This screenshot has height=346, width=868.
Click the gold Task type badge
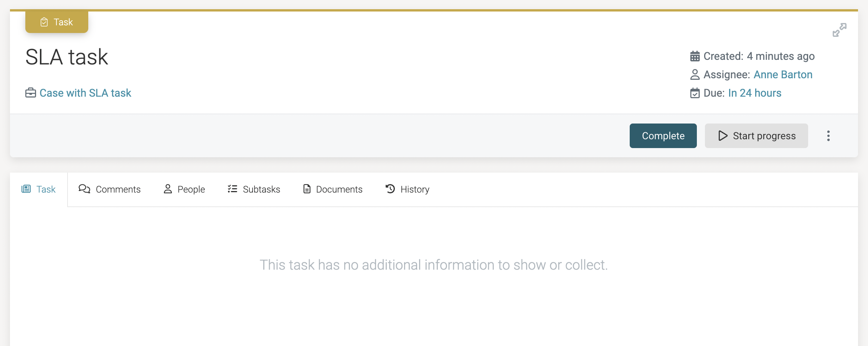click(x=57, y=22)
